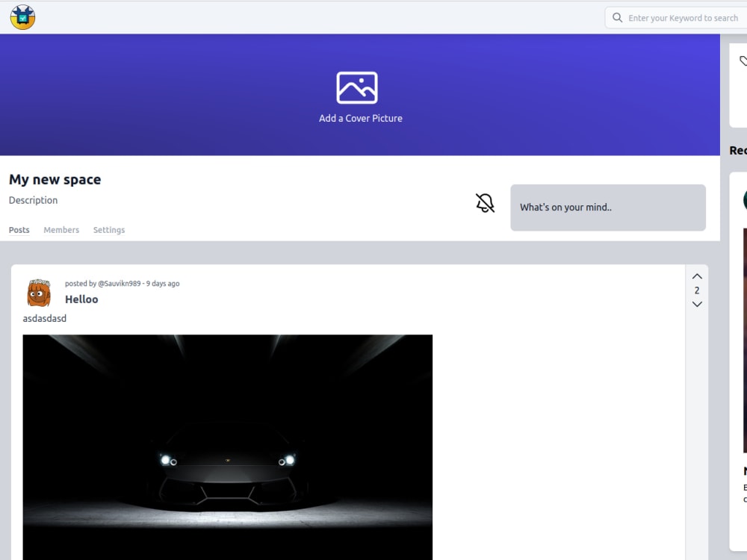Upvote the Helloo post

click(697, 276)
